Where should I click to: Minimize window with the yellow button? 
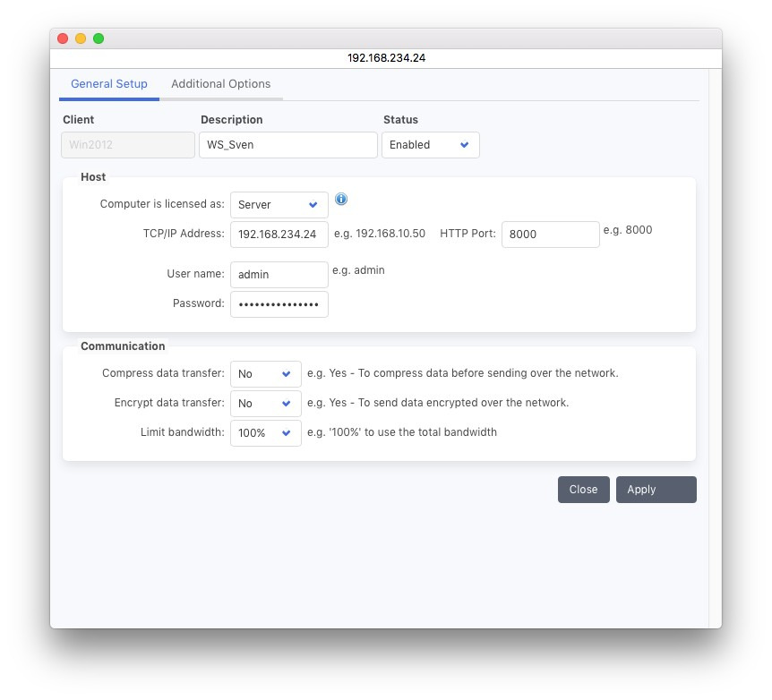(x=81, y=38)
